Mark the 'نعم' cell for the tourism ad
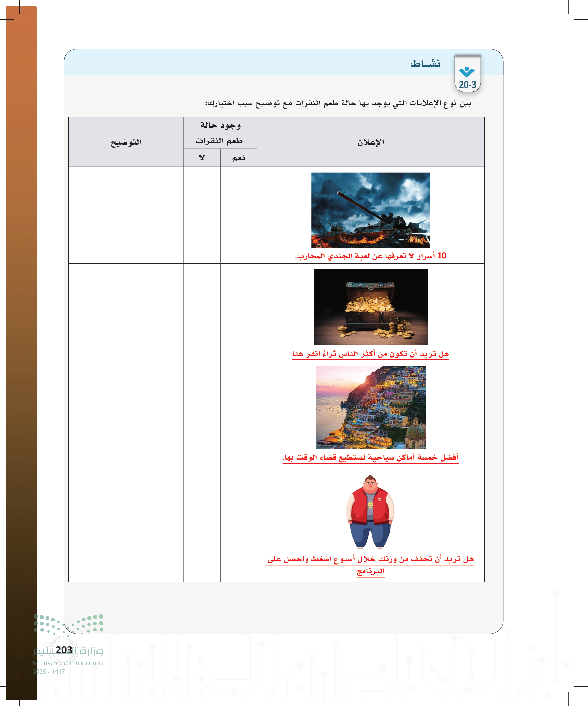 point(239,413)
